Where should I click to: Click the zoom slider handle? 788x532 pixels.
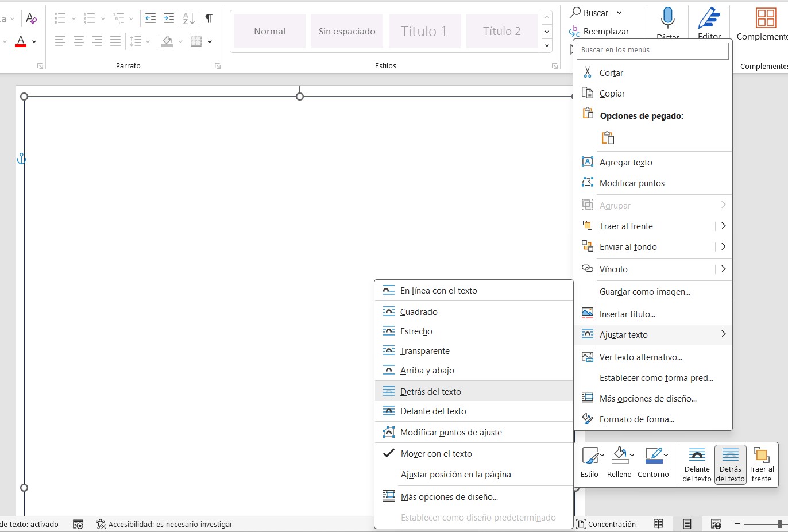pos(780,524)
